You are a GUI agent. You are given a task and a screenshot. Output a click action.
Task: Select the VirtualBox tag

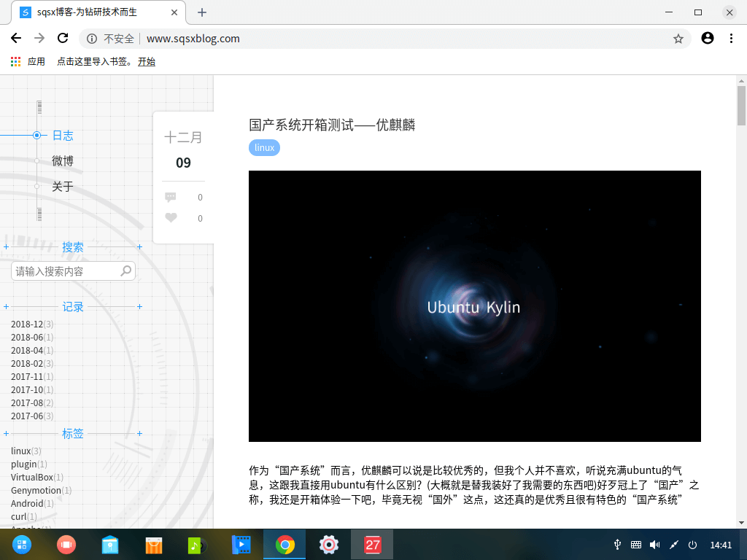coord(37,477)
